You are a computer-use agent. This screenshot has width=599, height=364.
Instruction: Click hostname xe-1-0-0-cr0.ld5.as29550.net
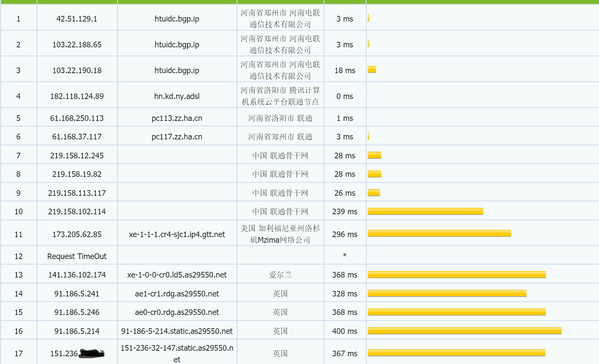[177, 275]
